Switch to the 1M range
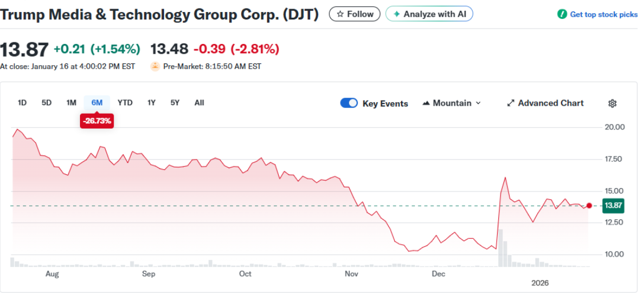This screenshot has height=296, width=644. point(71,103)
